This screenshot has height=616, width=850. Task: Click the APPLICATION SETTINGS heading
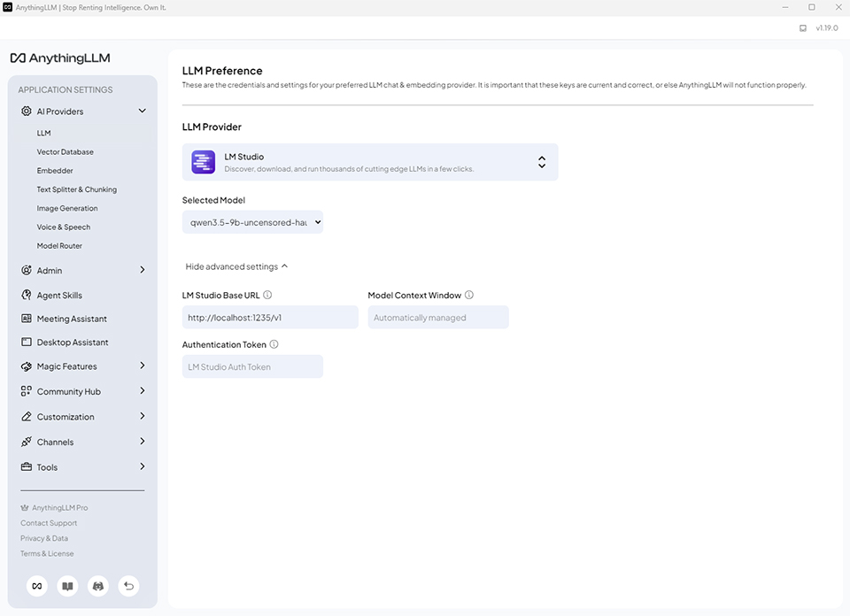(66, 89)
